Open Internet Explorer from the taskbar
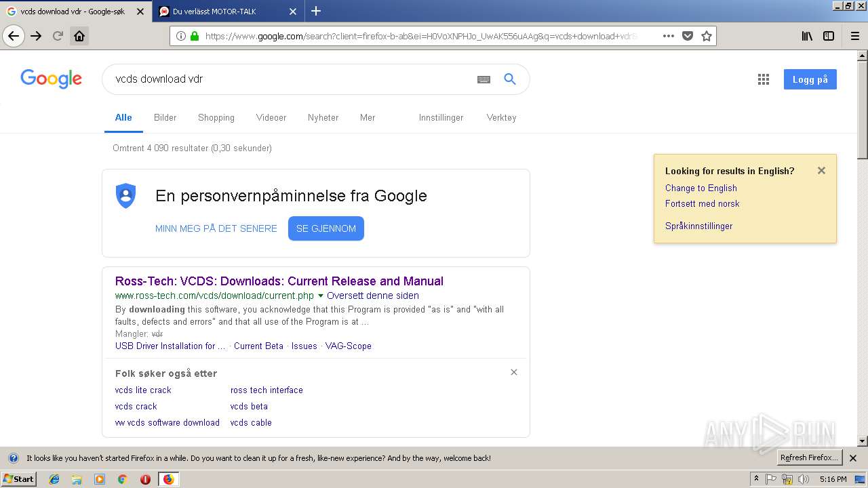Screen dimensions: 868x488 pyautogui.click(x=54, y=479)
